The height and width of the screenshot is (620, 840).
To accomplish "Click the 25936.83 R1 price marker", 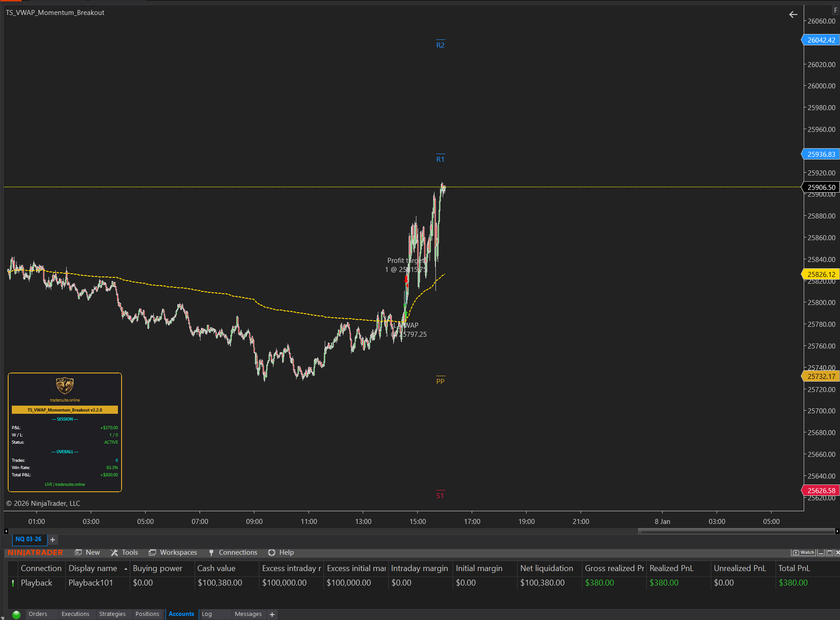I will click(821, 154).
